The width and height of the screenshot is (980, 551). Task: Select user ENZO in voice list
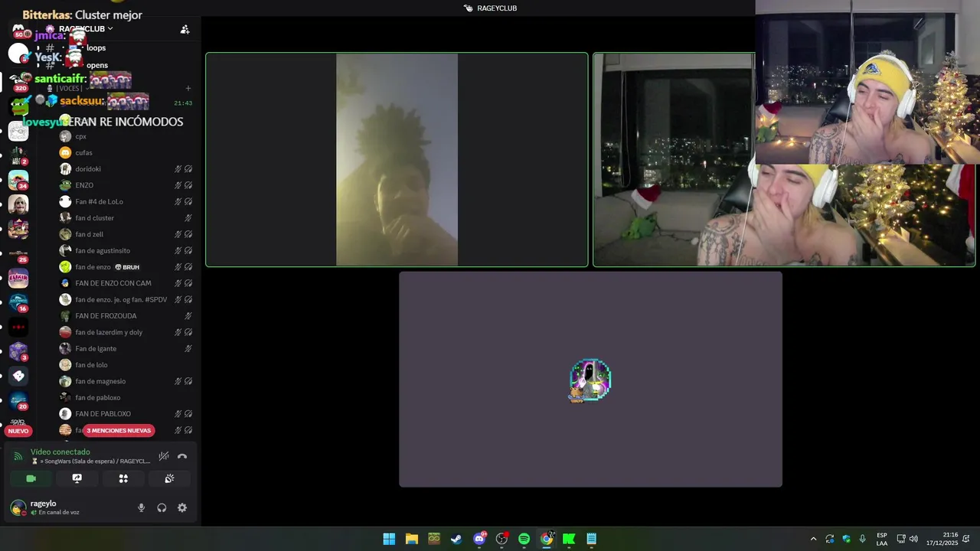(126, 185)
